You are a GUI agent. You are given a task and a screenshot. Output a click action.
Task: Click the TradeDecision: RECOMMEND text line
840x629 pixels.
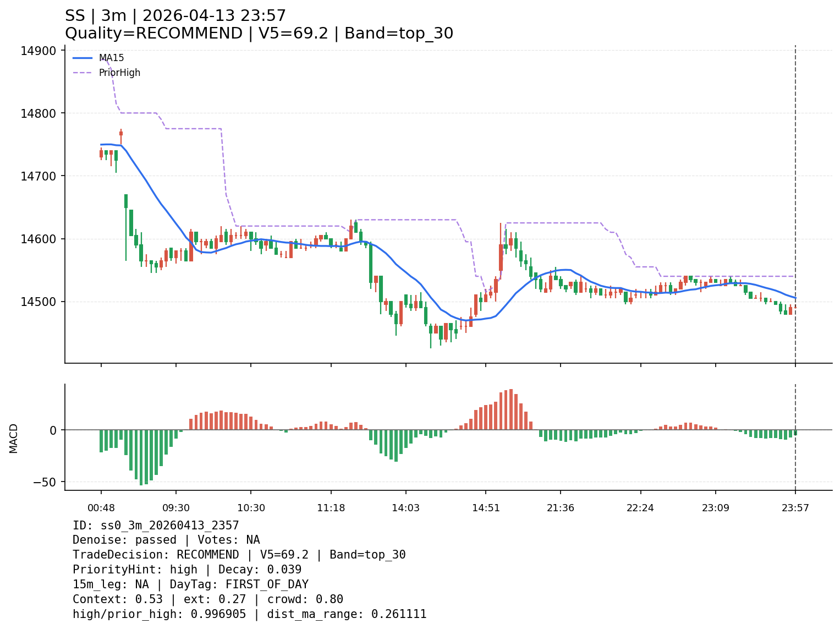(x=239, y=555)
